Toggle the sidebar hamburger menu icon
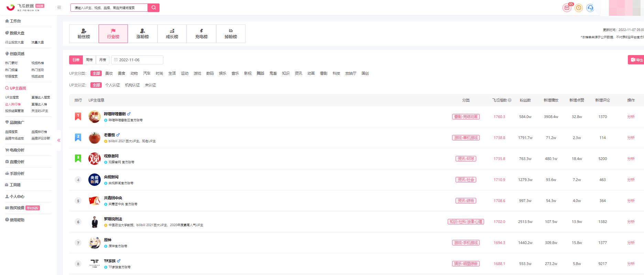This screenshot has height=275, width=644. coord(59,7)
